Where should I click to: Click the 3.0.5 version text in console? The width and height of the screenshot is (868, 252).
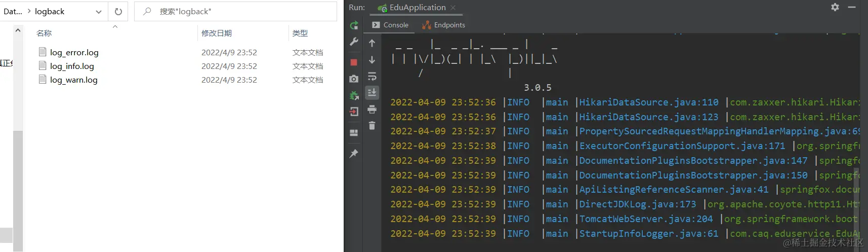point(538,88)
